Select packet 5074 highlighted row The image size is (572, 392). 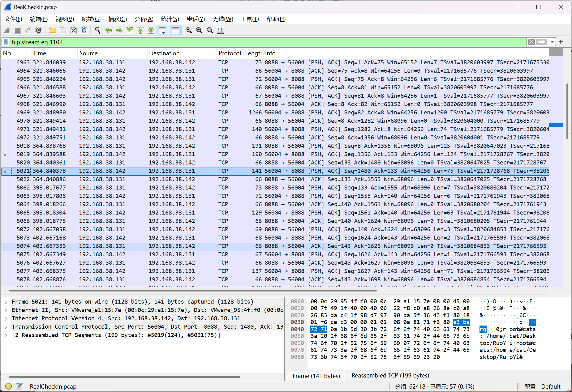pyautogui.click(x=275, y=246)
